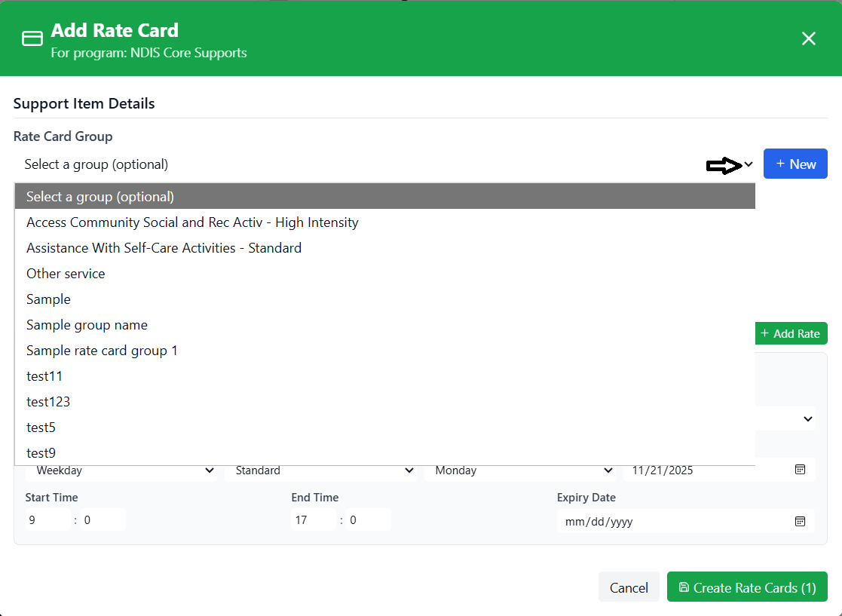Select the 'test9' group option
842x616 pixels.
pyautogui.click(x=41, y=453)
